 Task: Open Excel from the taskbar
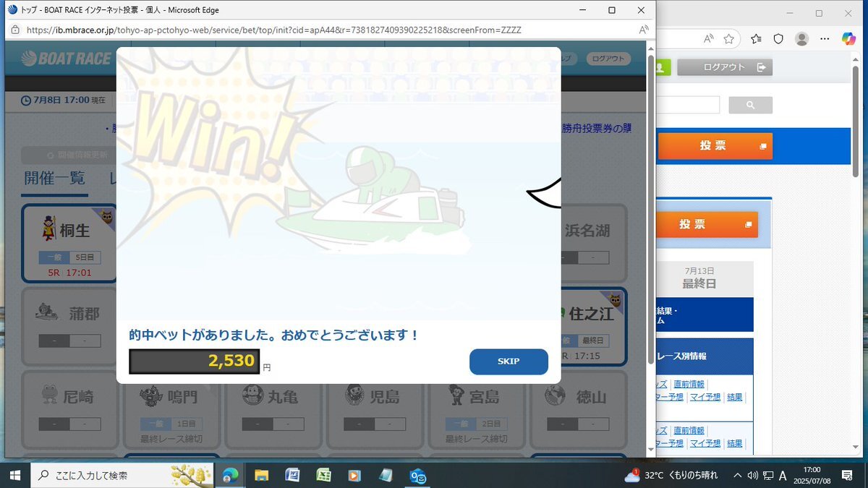click(x=323, y=475)
